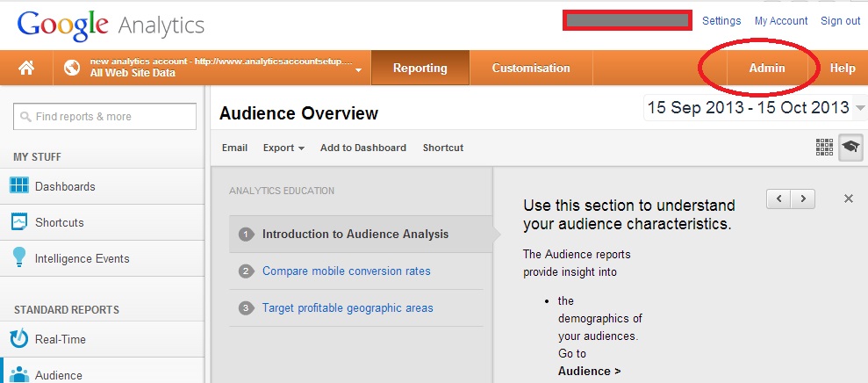Click the step 1 number badge

click(x=246, y=235)
